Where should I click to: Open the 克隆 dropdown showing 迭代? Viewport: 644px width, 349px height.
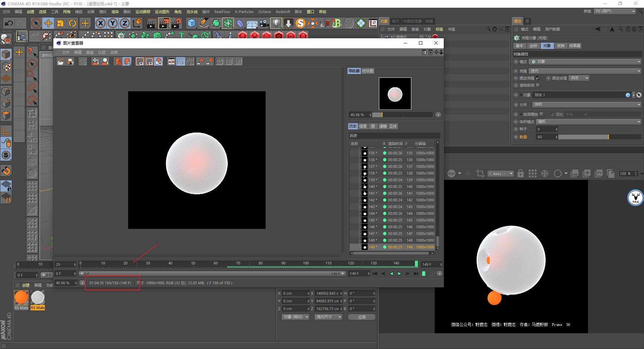coord(585,71)
